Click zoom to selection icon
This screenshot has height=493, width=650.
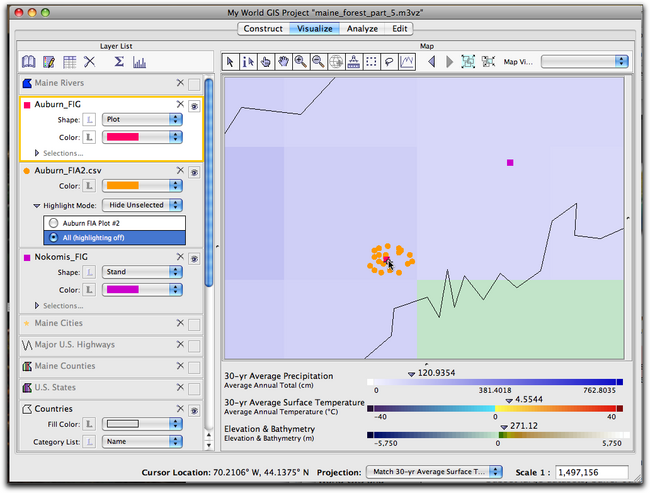point(488,62)
